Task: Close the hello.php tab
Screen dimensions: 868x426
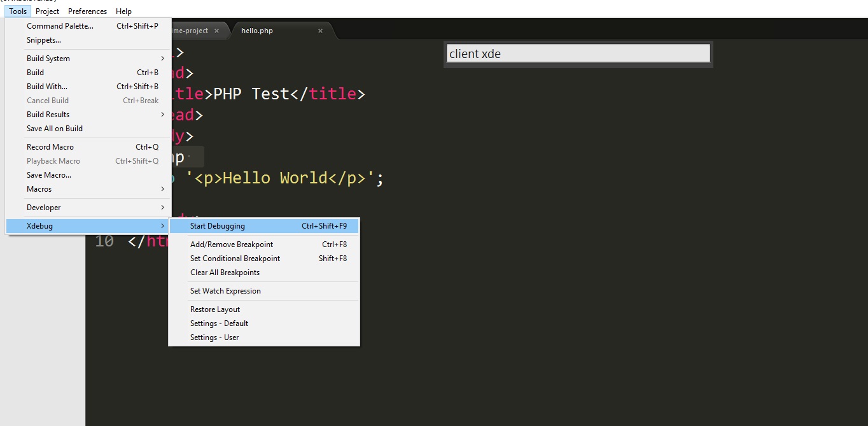Action: 320,31
